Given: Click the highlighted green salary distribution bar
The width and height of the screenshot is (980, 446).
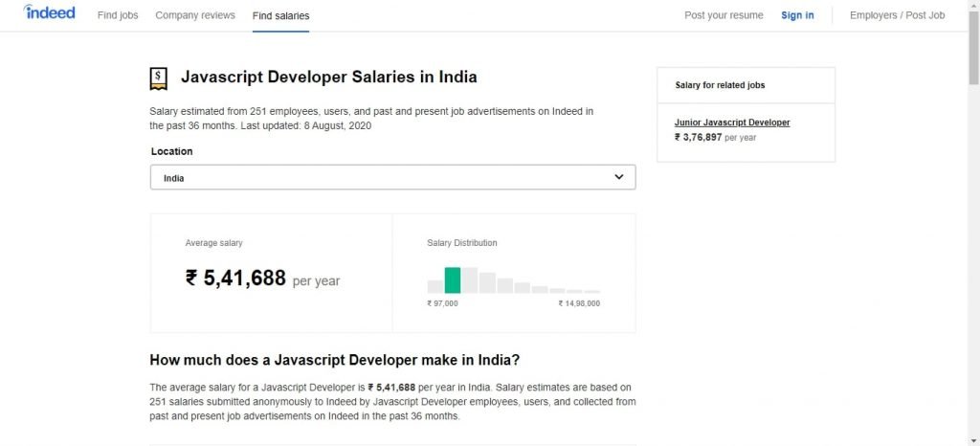Looking at the screenshot, I should click(x=453, y=280).
